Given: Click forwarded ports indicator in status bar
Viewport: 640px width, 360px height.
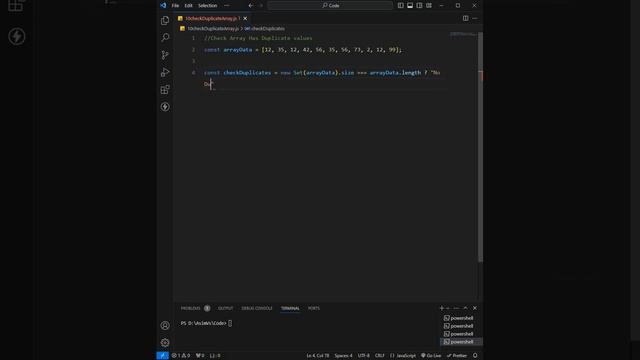Looking at the screenshot, I should point(200,356).
